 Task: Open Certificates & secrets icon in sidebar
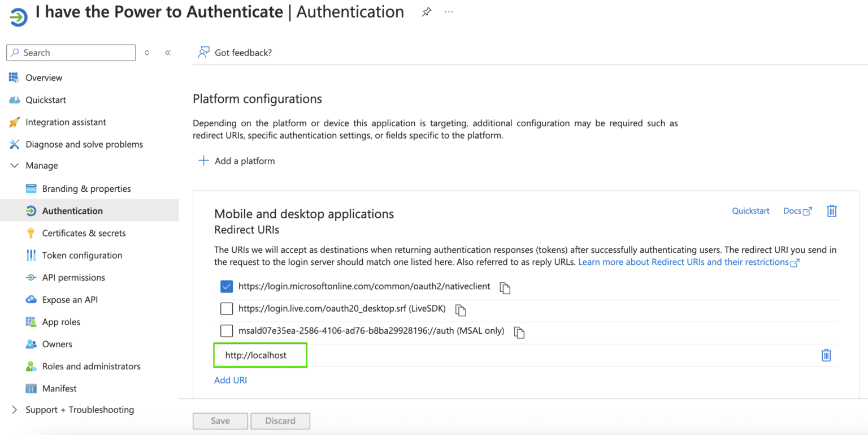(30, 232)
